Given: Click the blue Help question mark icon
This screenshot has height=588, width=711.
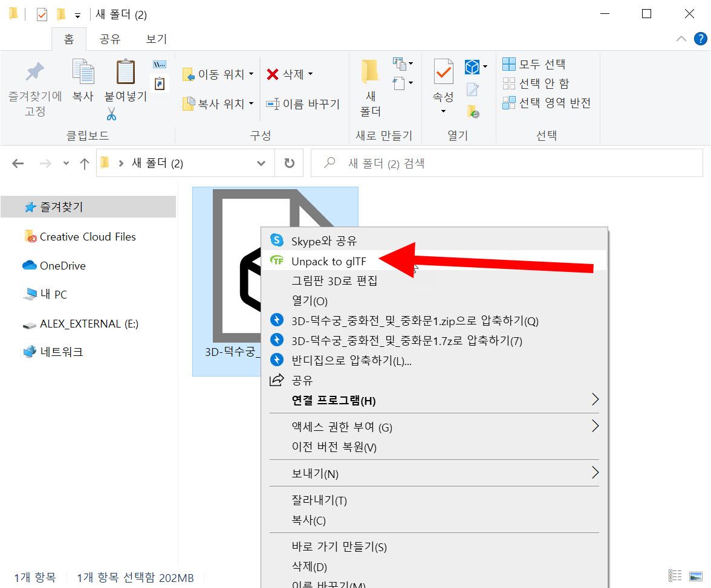Looking at the screenshot, I should 700,39.
